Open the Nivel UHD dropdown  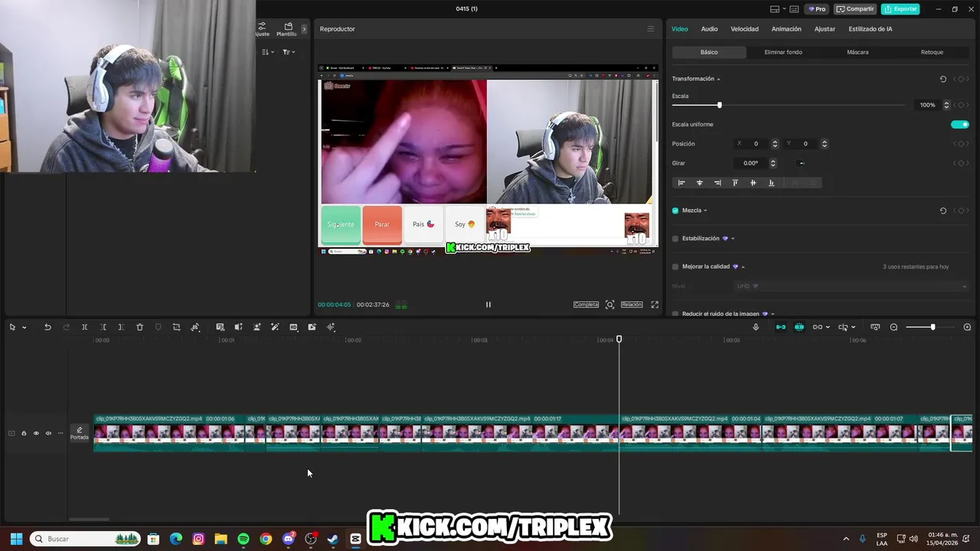851,286
